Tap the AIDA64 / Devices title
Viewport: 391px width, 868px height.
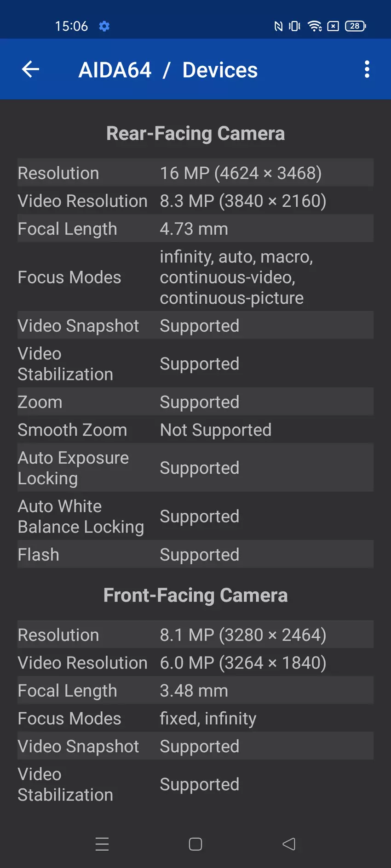point(168,70)
